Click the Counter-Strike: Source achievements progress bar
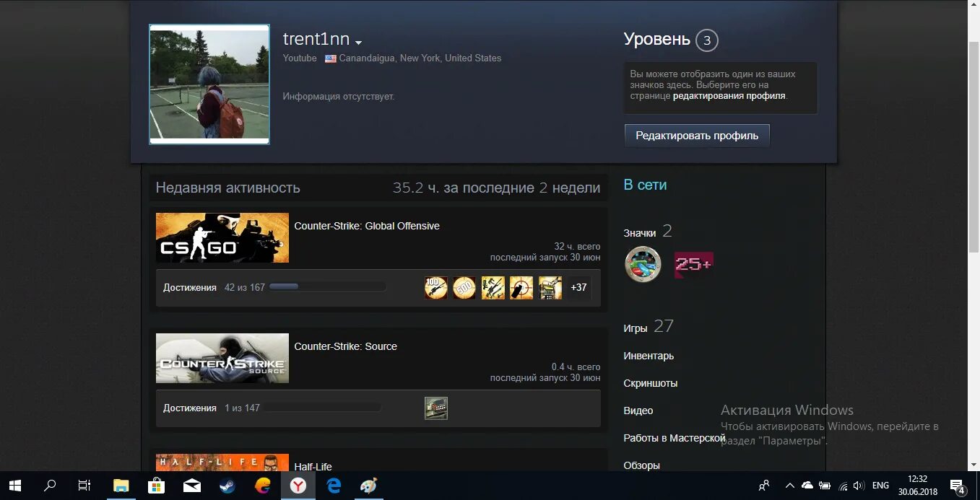980x500 pixels. coord(323,408)
